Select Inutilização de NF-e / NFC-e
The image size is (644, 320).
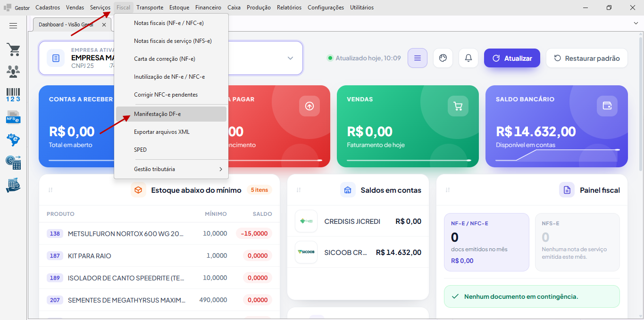(171, 77)
